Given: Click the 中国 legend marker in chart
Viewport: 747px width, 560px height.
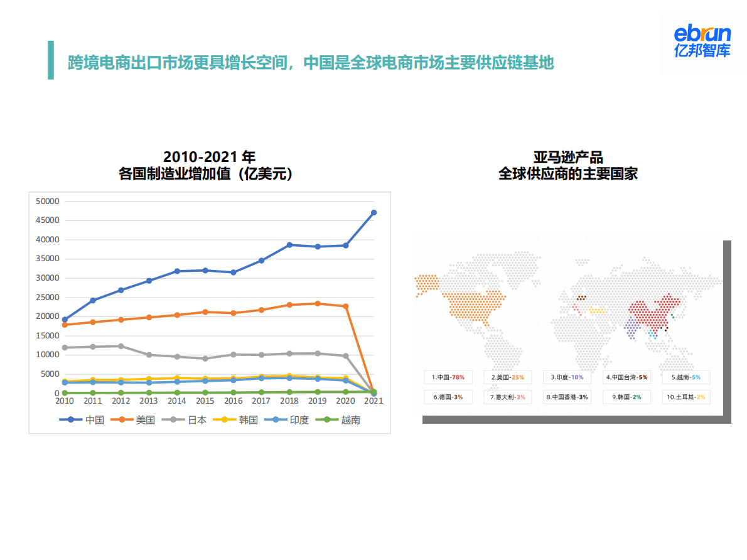Looking at the screenshot, I should tap(72, 420).
